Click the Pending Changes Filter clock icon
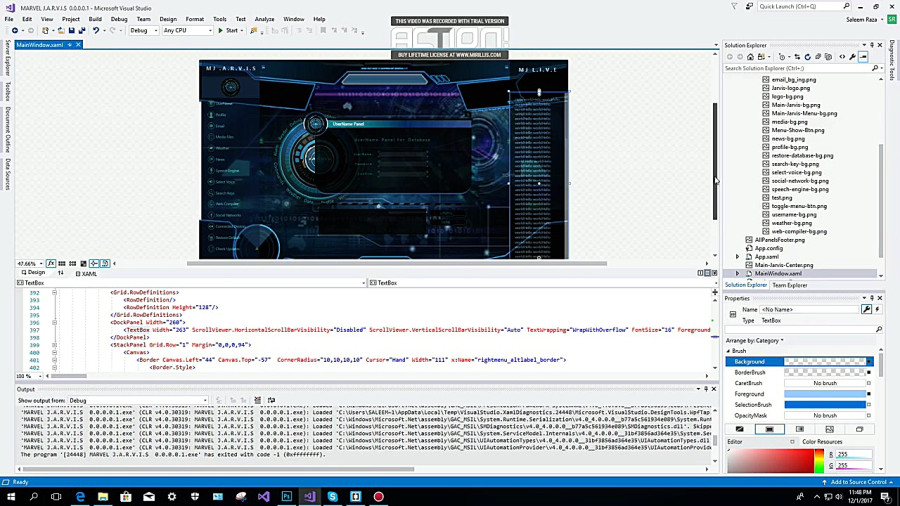Image resolution: width=900 pixels, height=506 pixels. 782,57
